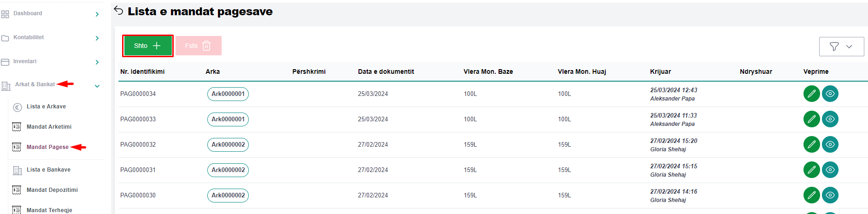Viewport: 868px width, 214px height.
Task: Open Ark0000001 tag in the first row
Action: click(x=228, y=94)
